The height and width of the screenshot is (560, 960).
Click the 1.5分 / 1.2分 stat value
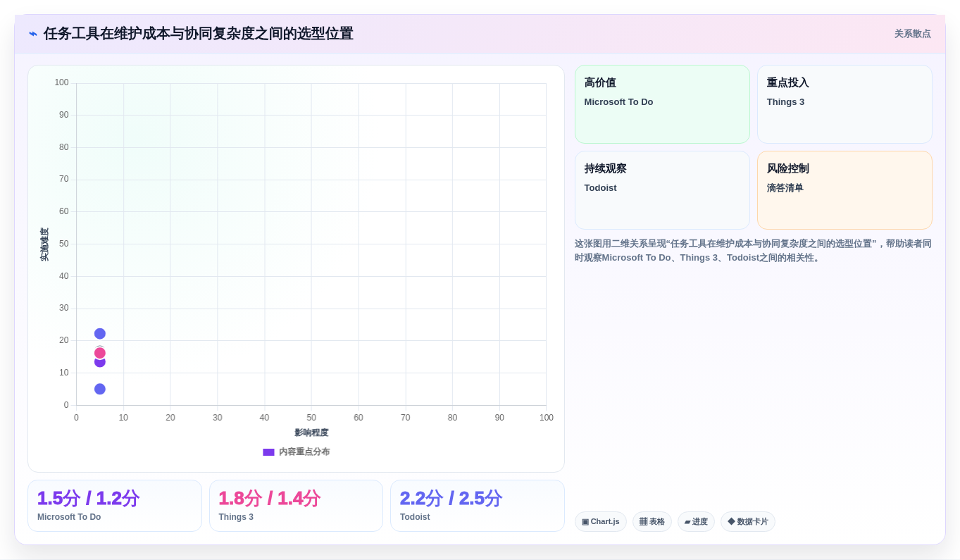pyautogui.click(x=89, y=498)
